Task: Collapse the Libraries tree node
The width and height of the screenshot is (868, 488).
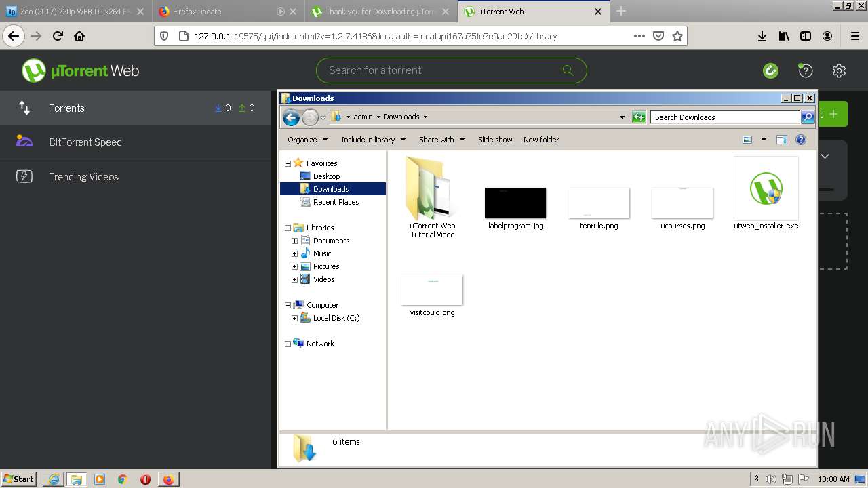Action: (288, 228)
